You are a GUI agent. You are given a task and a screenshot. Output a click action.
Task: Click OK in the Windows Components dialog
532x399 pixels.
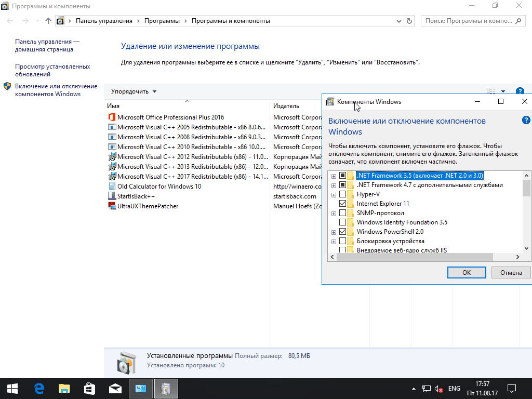(x=467, y=272)
